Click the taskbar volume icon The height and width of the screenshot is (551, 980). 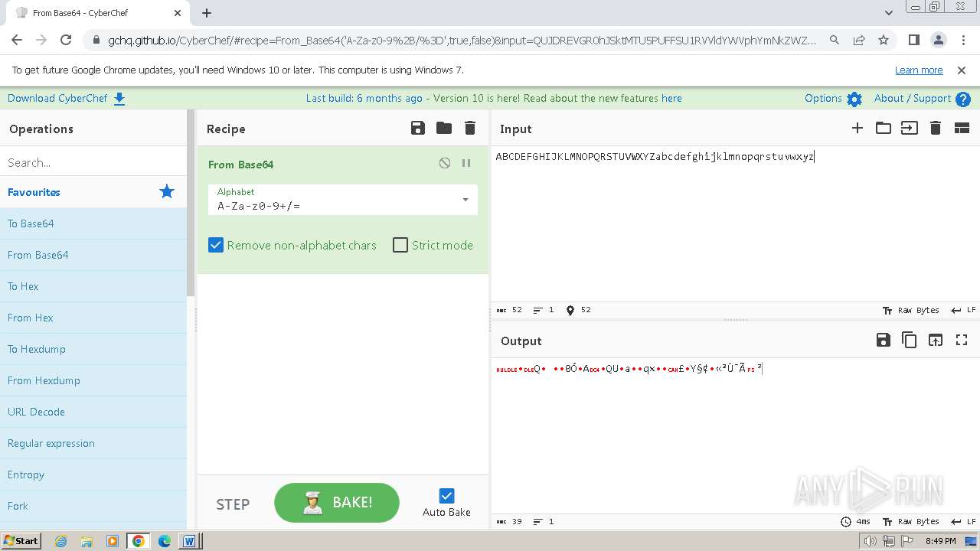pyautogui.click(x=869, y=541)
